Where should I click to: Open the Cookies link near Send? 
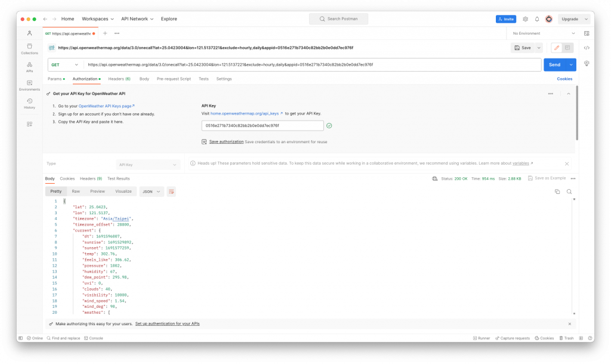(564, 79)
